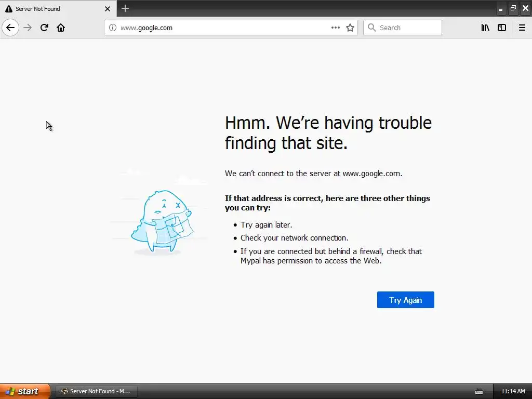The height and width of the screenshot is (399, 532).
Task: Select Server Not Found taskbar item
Action: [96, 391]
